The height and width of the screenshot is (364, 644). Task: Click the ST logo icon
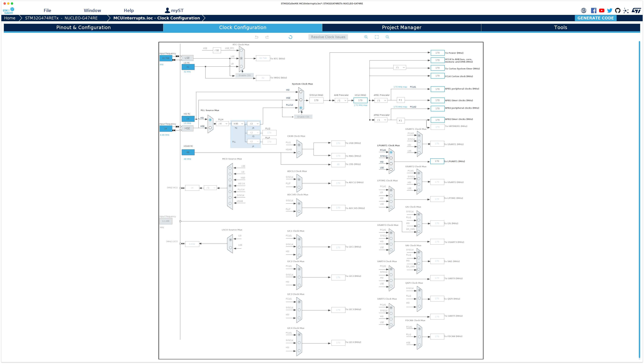tap(636, 11)
